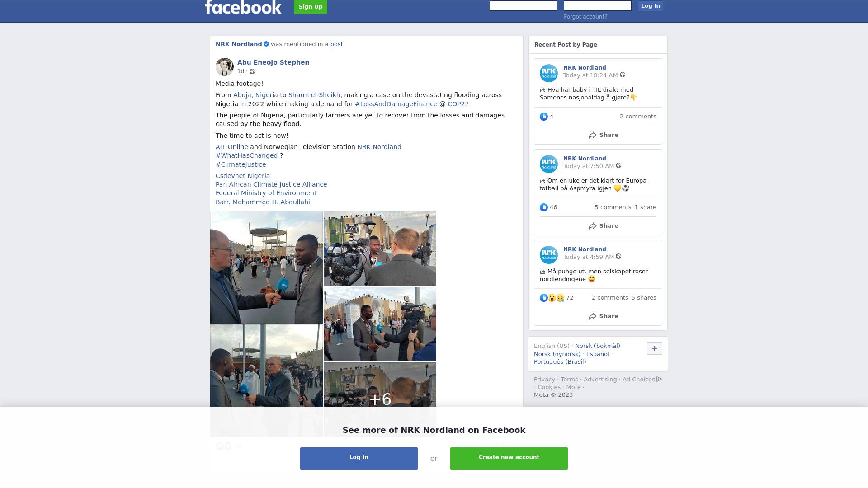Open Abu Eneojo Stephen's profile picture
This screenshot has height=488, width=868.
[225, 67]
